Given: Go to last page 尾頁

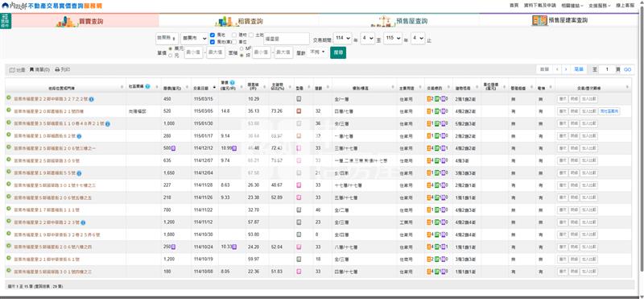Looking at the screenshot, I should click(578, 69).
